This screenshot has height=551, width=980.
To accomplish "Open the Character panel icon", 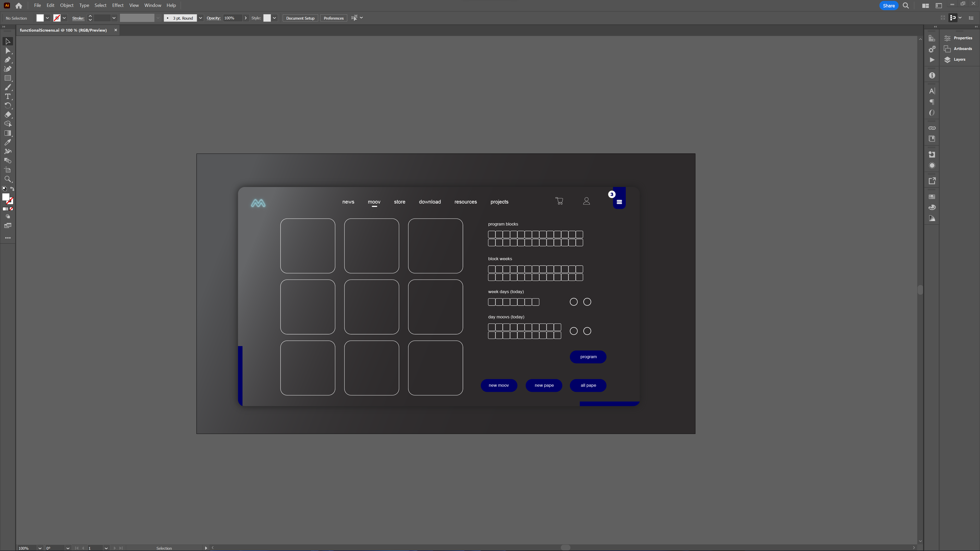I will pyautogui.click(x=932, y=91).
